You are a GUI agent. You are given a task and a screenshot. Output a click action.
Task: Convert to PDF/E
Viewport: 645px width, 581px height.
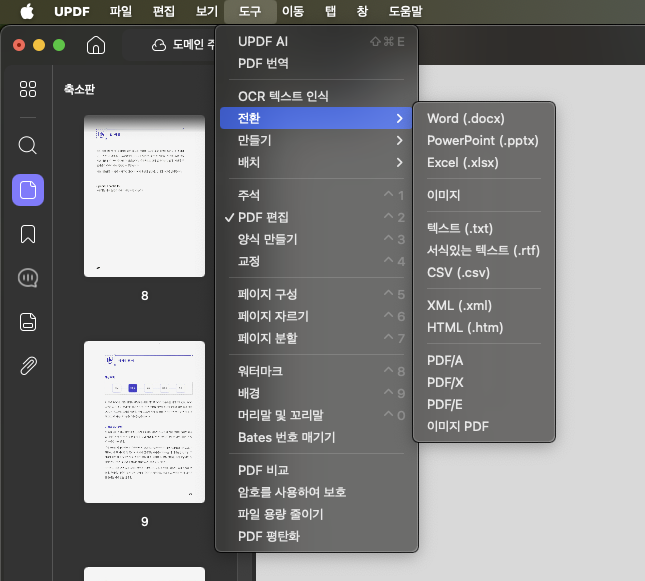(484, 404)
